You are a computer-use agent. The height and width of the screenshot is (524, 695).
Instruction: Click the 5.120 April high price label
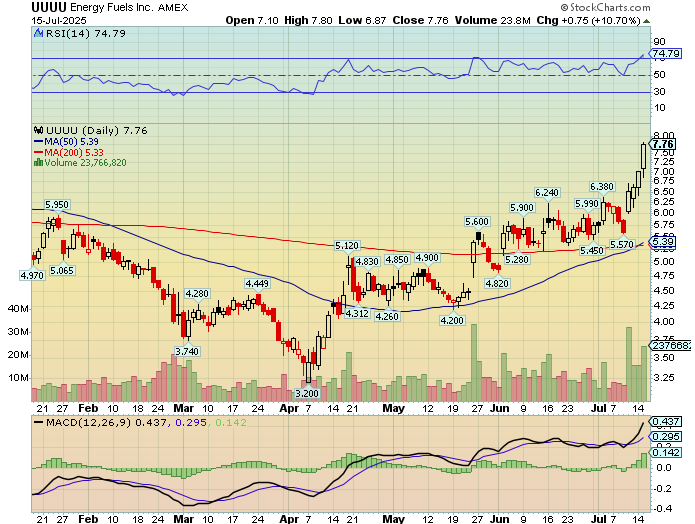(x=347, y=246)
